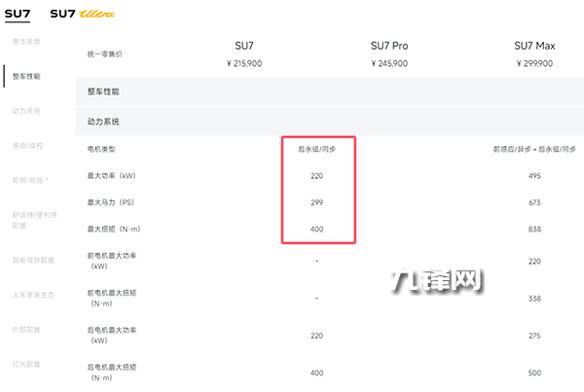Open 底盘/操控 sidebar section
The image size is (584, 392).
tap(26, 145)
